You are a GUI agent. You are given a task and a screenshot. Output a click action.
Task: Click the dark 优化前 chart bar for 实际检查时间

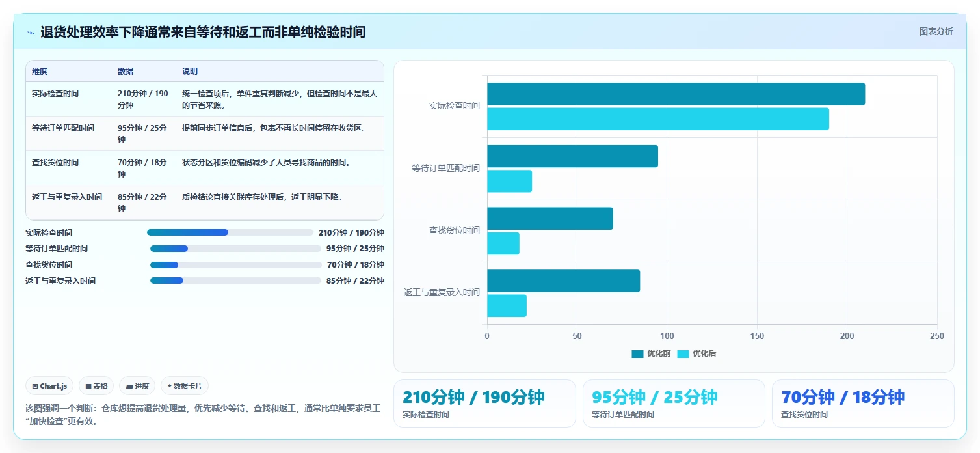[676, 94]
